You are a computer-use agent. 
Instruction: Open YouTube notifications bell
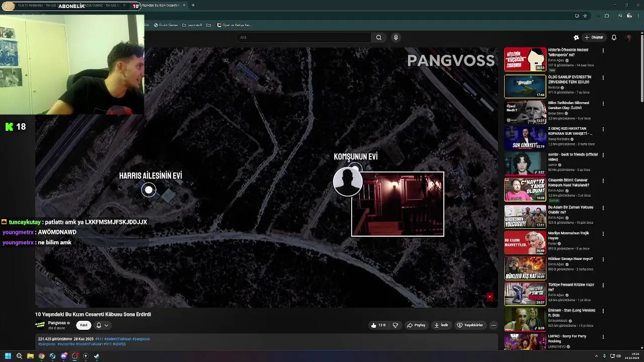coord(614,37)
